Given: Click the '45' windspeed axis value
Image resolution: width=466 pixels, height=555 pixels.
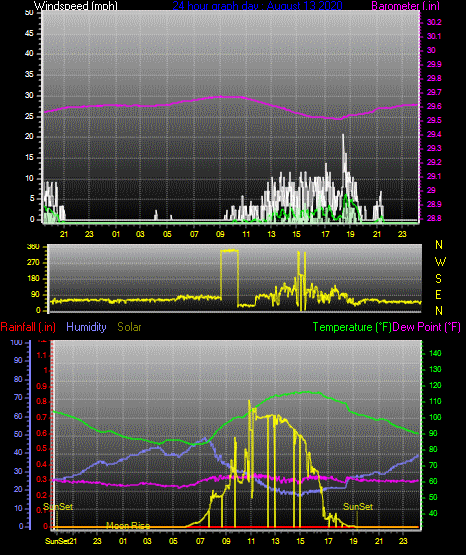Looking at the screenshot, I should pyautogui.click(x=29, y=33).
